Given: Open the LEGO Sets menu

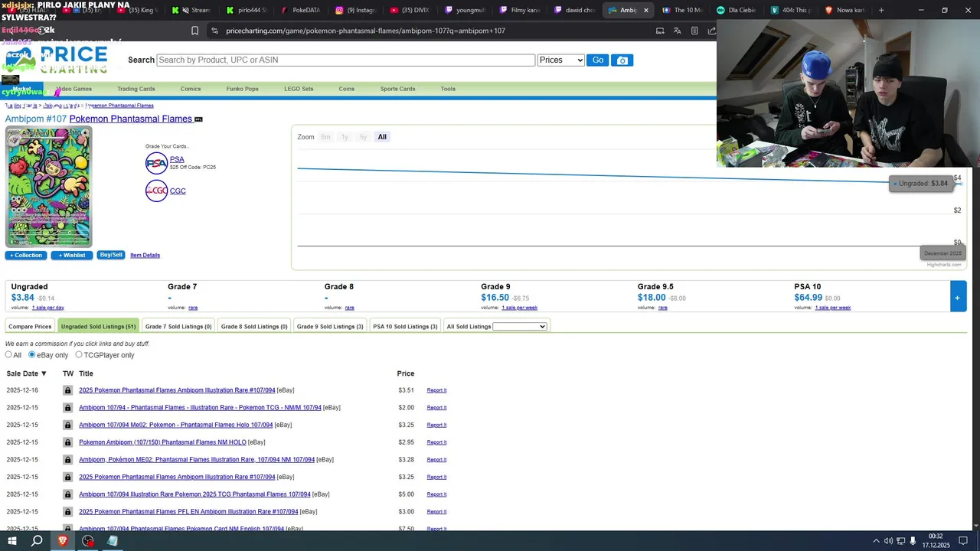Looking at the screenshot, I should [299, 89].
